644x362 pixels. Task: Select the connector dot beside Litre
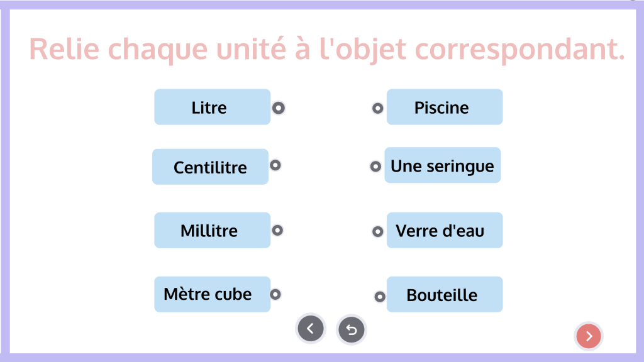coord(279,107)
